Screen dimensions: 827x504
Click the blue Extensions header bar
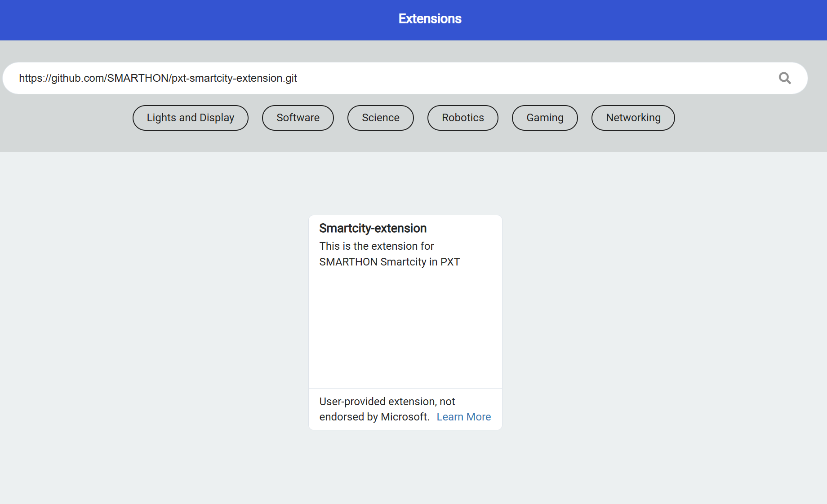coord(180,20)
